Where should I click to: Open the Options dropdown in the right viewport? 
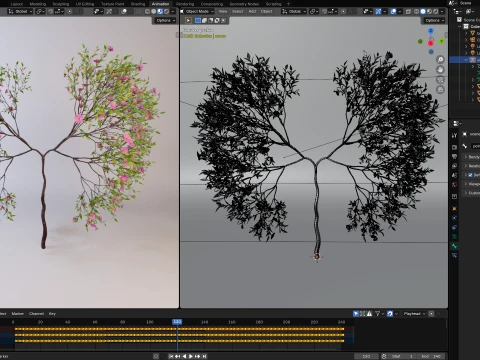click(x=434, y=20)
